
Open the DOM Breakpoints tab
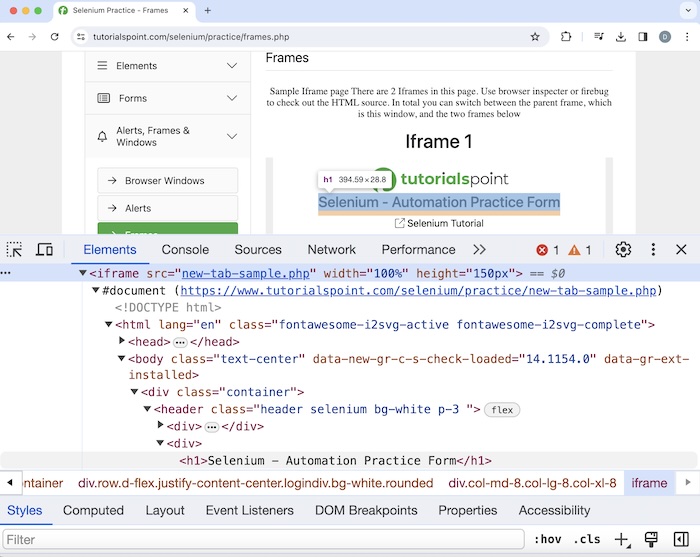tap(366, 510)
